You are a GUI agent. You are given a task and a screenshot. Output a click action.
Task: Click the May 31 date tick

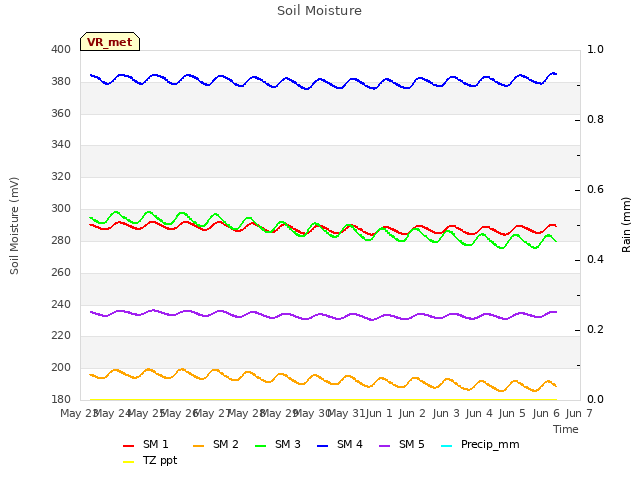coord(347,413)
